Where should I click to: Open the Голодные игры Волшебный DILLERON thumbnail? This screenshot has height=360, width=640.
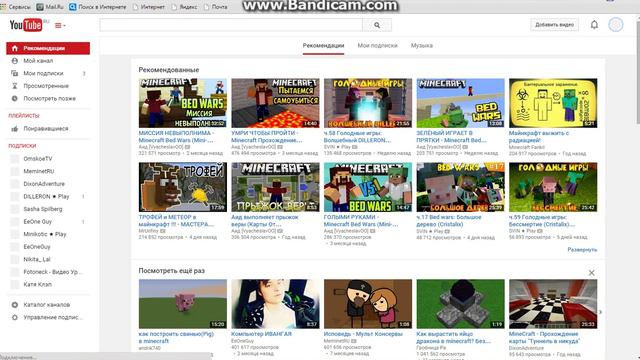pyautogui.click(x=368, y=103)
